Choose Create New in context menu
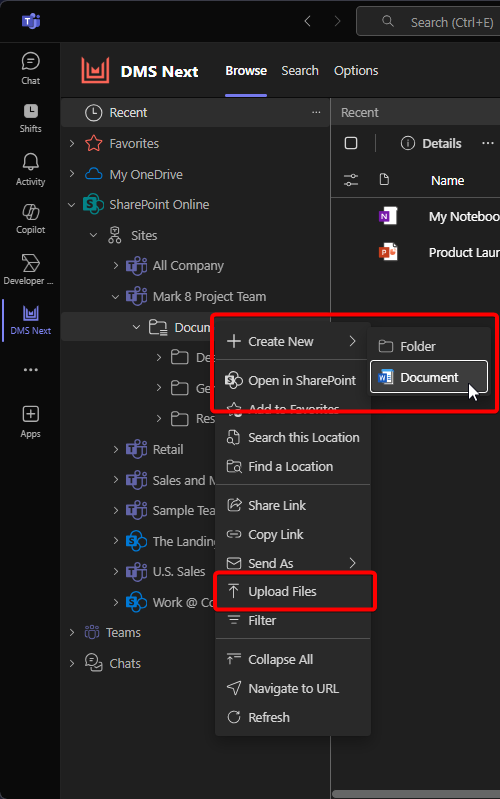Image resolution: width=500 pixels, height=799 pixels. pos(293,341)
